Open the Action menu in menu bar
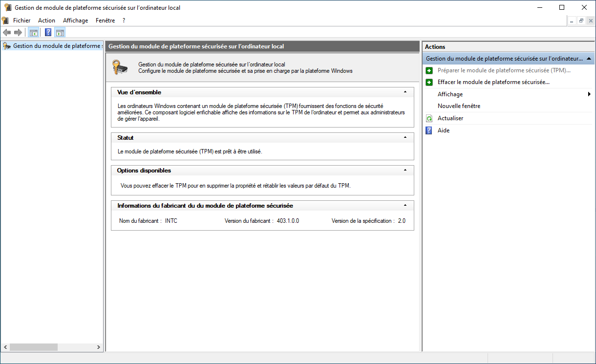 pyautogui.click(x=46, y=21)
